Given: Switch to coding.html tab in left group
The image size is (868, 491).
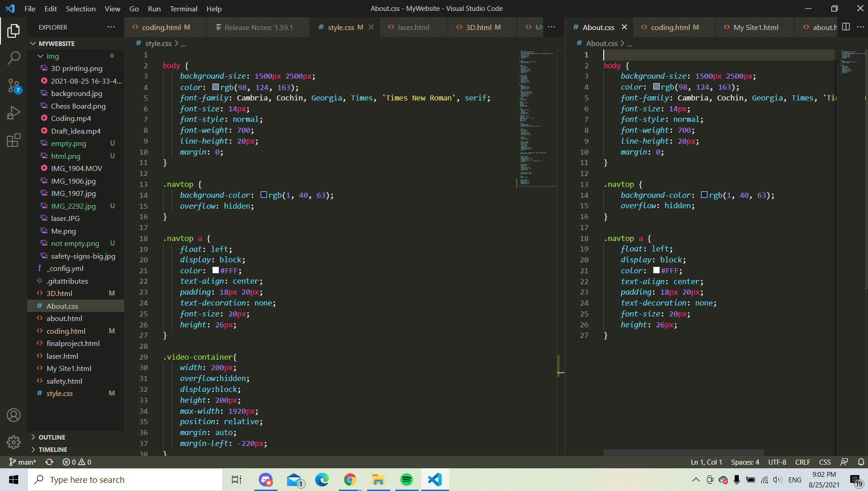Looking at the screenshot, I should click(165, 27).
